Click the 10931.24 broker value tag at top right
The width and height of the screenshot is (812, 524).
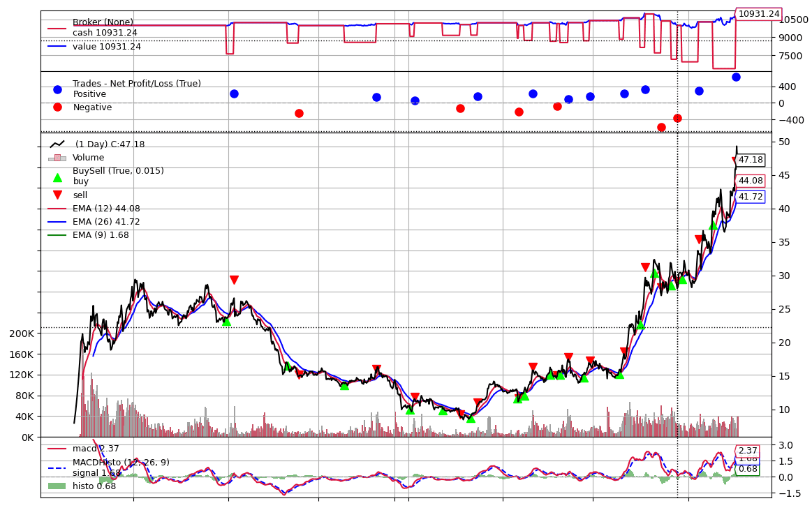(758, 14)
